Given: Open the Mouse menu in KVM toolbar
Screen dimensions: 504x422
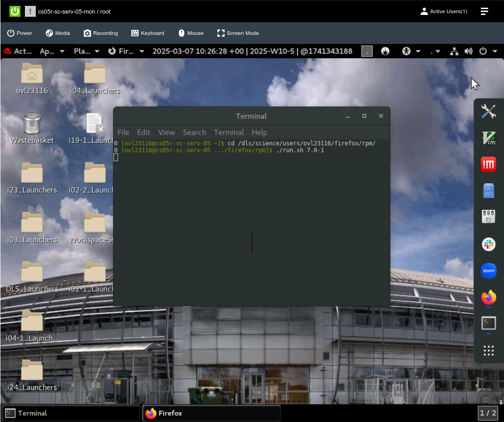Looking at the screenshot, I should click(x=191, y=33).
